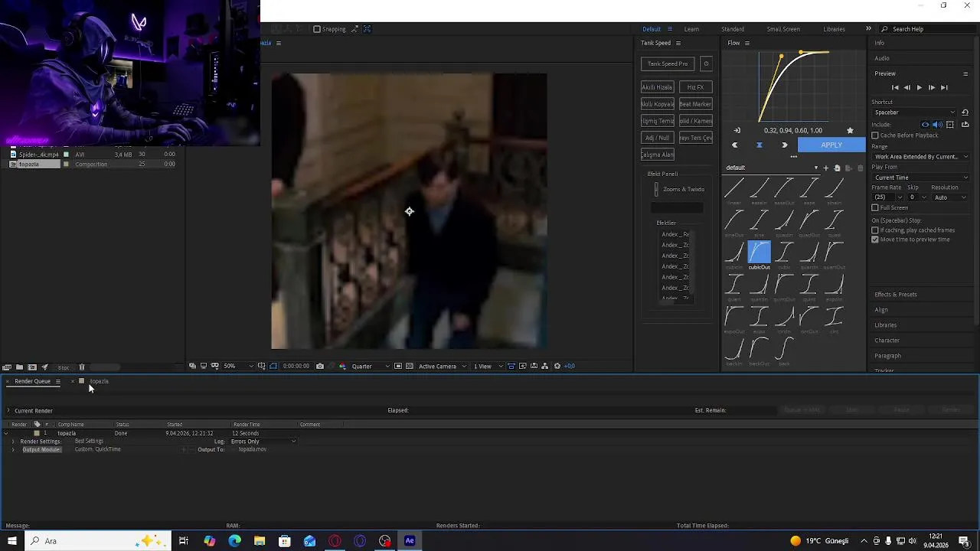Open viewer magnification 50% dropdown
This screenshot has width=980, height=551.
237,367
